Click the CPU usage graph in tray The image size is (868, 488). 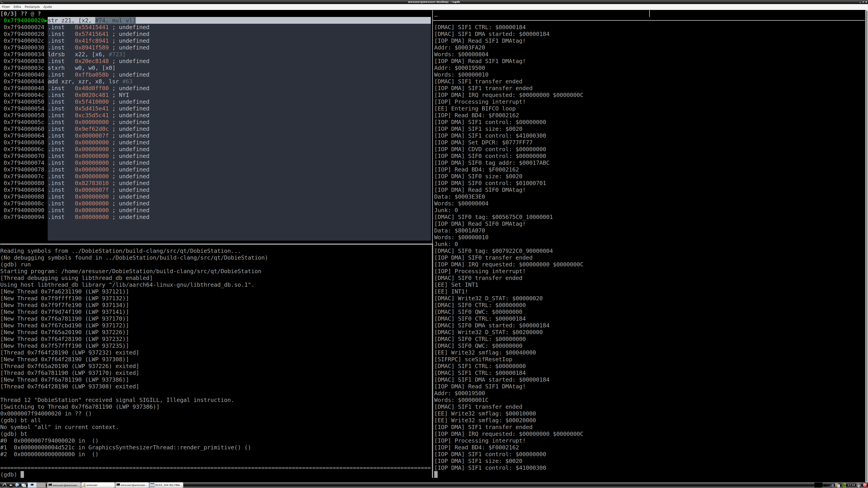[818, 485]
